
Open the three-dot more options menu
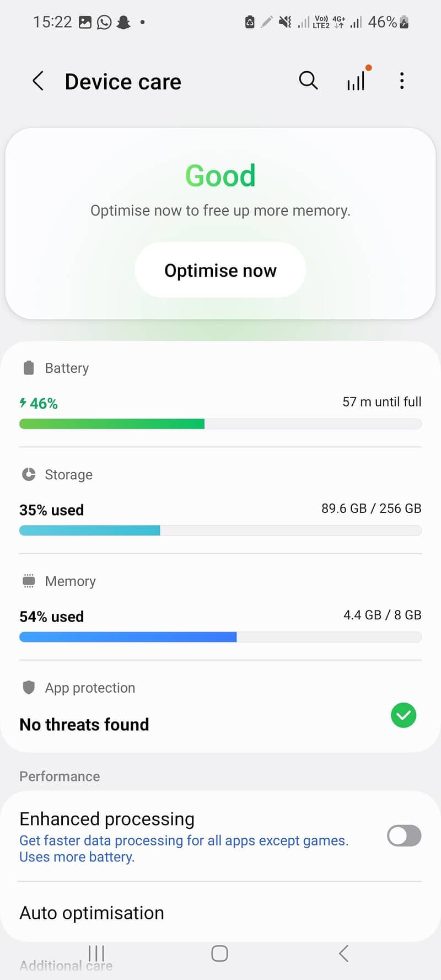[x=402, y=81]
